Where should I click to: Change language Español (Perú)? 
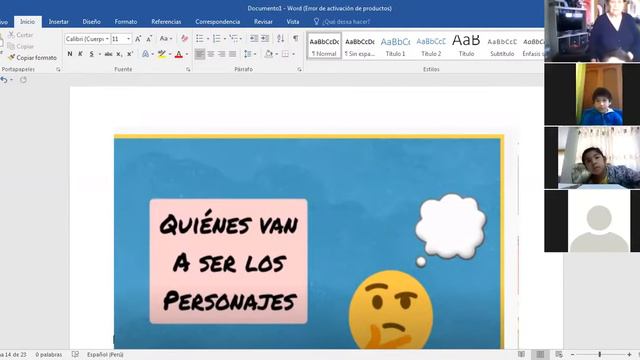coord(105,355)
